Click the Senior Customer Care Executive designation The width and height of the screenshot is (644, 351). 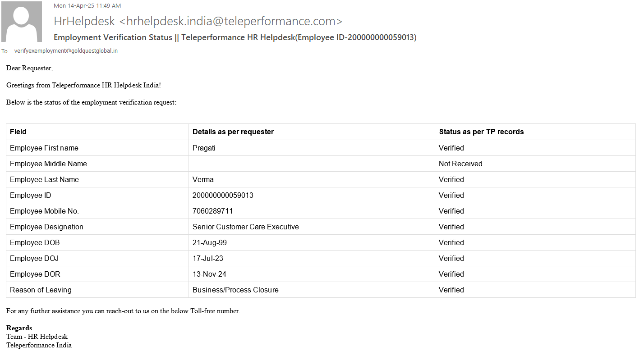[245, 227]
